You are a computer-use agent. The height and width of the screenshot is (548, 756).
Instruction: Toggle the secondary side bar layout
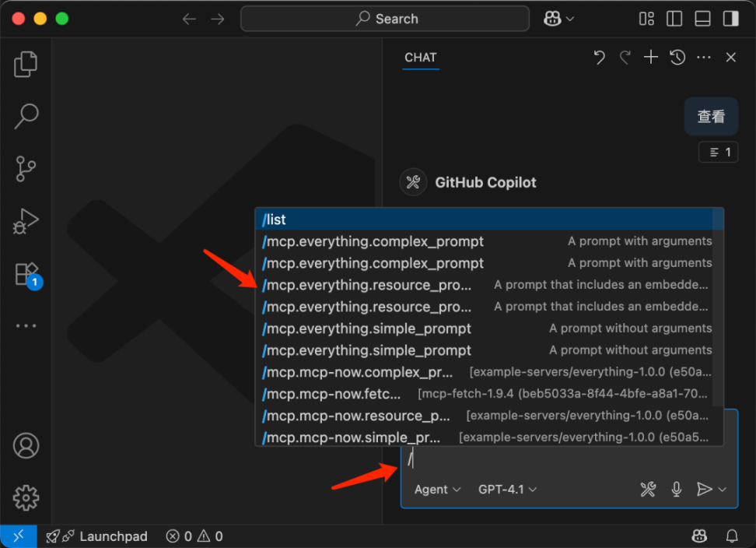click(730, 19)
